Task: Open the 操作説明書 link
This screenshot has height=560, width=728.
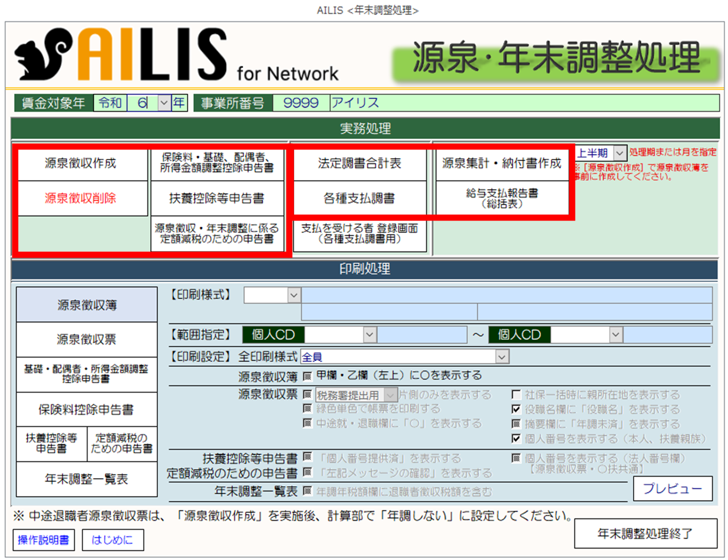Action: point(43,540)
